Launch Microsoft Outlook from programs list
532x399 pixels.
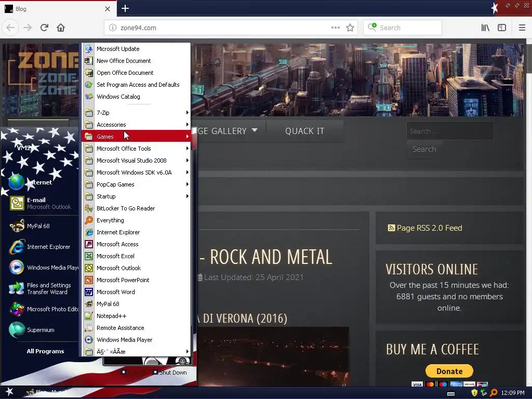(x=136, y=268)
